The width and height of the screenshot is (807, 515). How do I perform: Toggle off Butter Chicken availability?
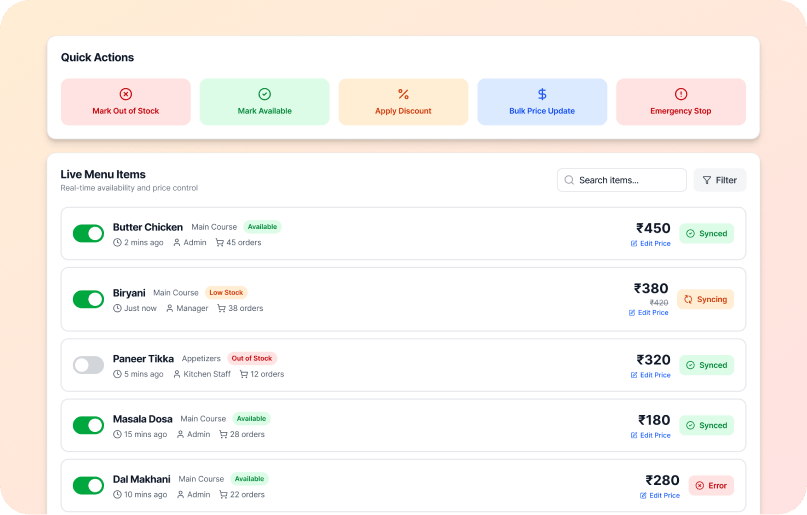(88, 233)
